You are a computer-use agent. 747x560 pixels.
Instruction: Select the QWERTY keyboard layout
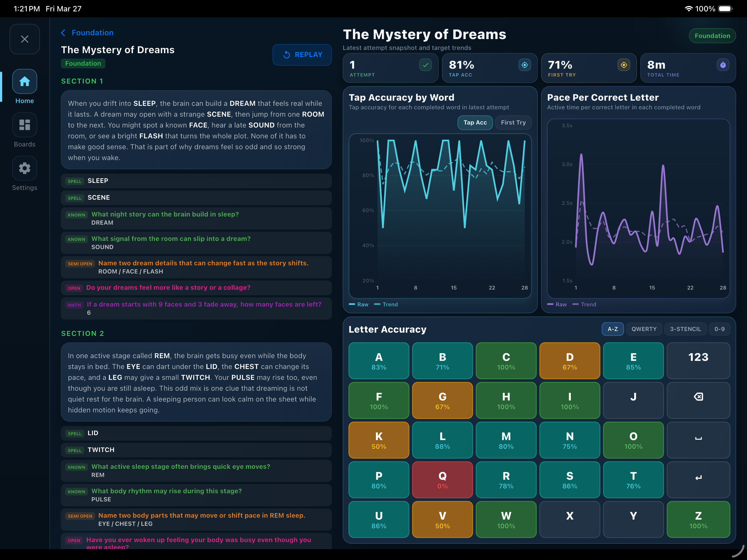(644, 329)
